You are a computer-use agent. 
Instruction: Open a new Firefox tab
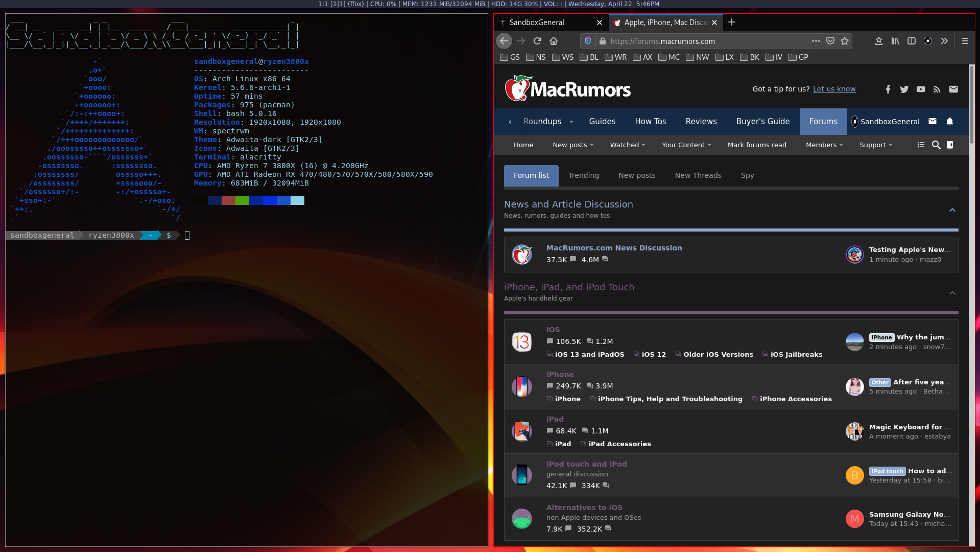[x=732, y=22]
